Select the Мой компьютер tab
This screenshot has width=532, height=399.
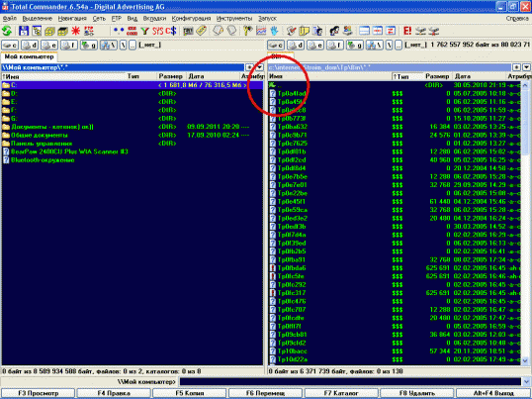pos(30,56)
